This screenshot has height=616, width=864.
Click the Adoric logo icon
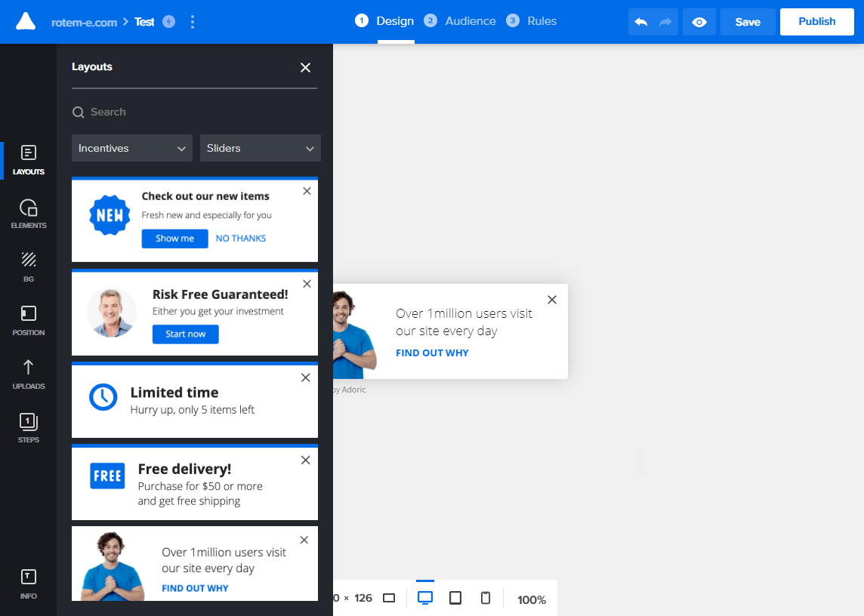(x=26, y=21)
